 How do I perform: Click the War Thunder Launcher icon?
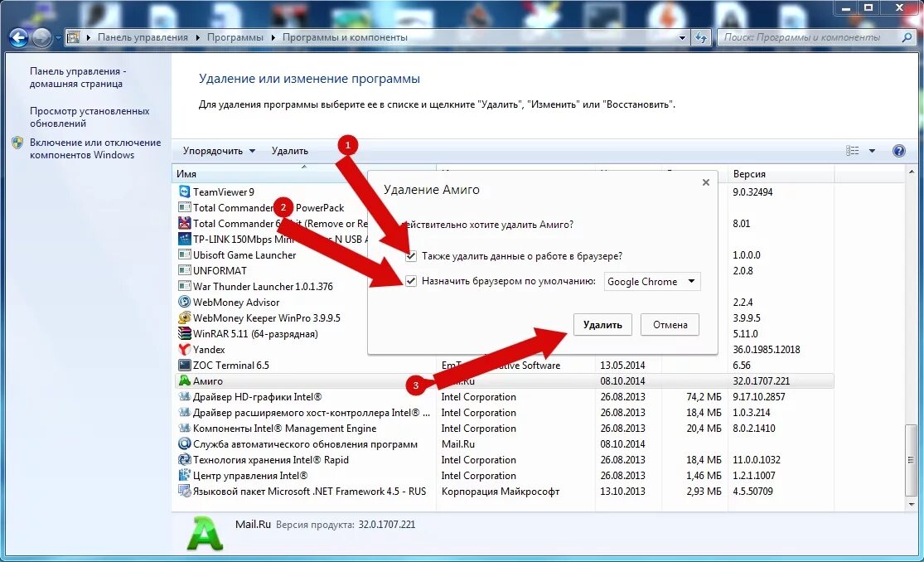coord(185,286)
